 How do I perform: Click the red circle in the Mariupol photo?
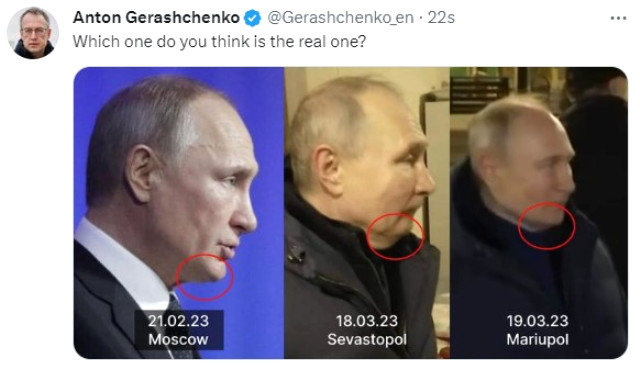tap(547, 226)
